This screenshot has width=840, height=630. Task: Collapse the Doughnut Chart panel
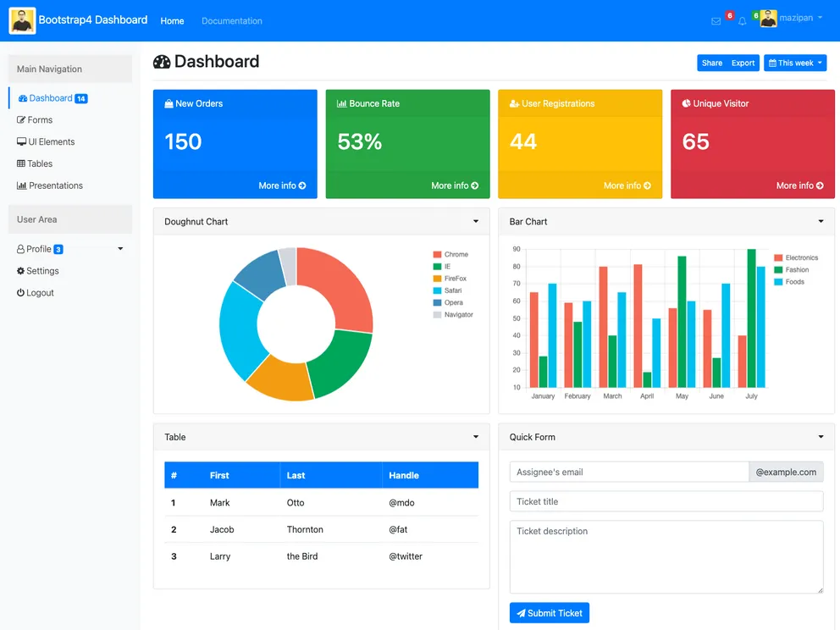pos(476,221)
